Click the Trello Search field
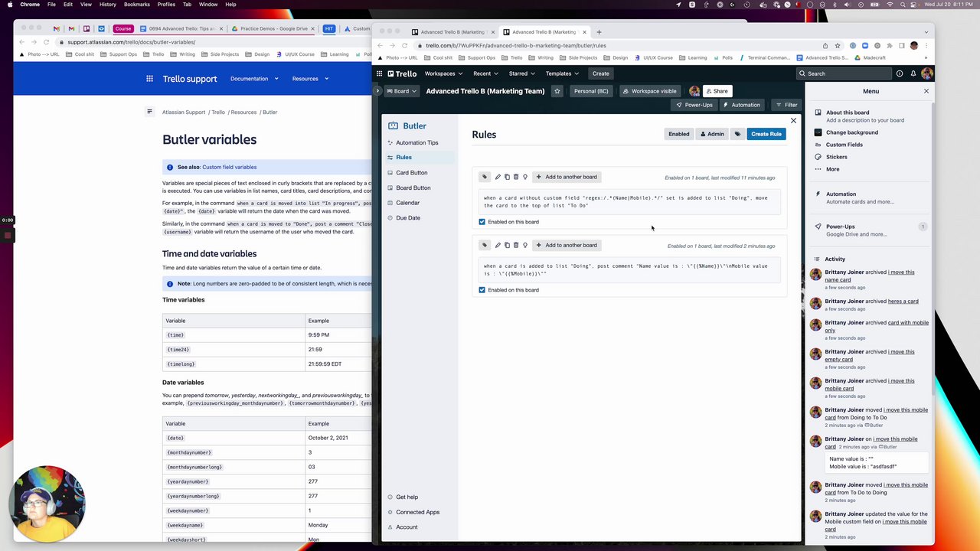This screenshot has height=551, width=980. [x=844, y=73]
